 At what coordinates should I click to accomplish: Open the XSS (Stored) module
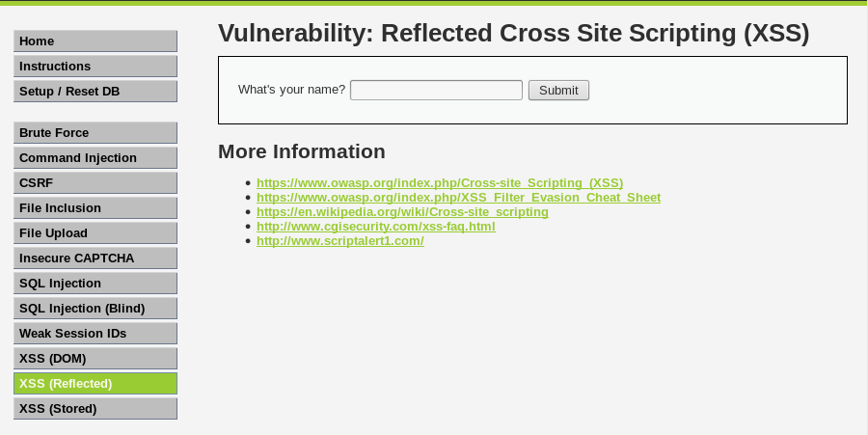click(95, 409)
